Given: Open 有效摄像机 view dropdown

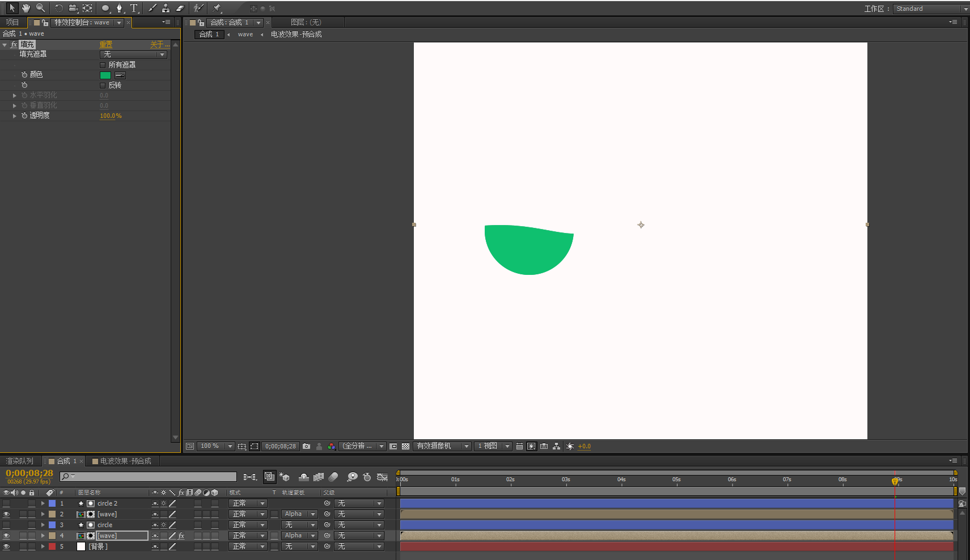Looking at the screenshot, I should coord(442,446).
